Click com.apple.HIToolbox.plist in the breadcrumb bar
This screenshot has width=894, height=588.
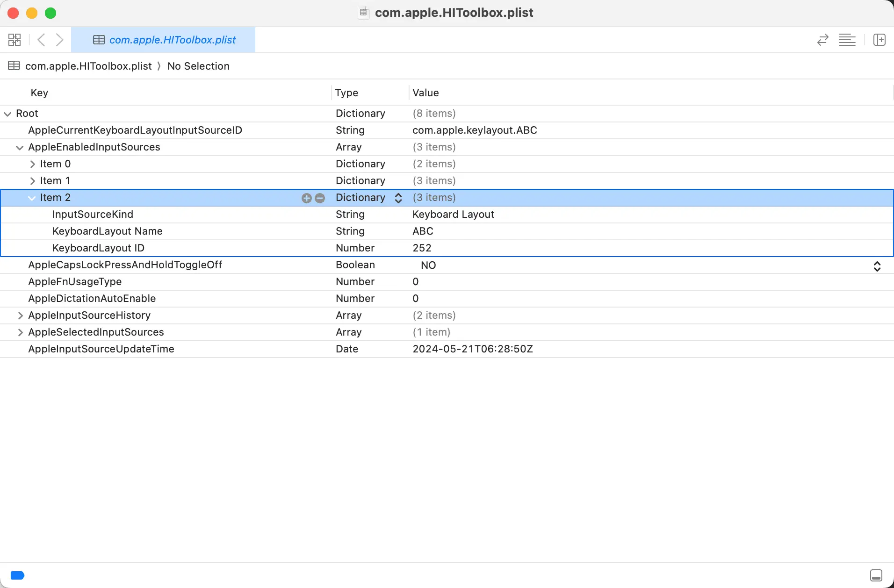tap(88, 66)
